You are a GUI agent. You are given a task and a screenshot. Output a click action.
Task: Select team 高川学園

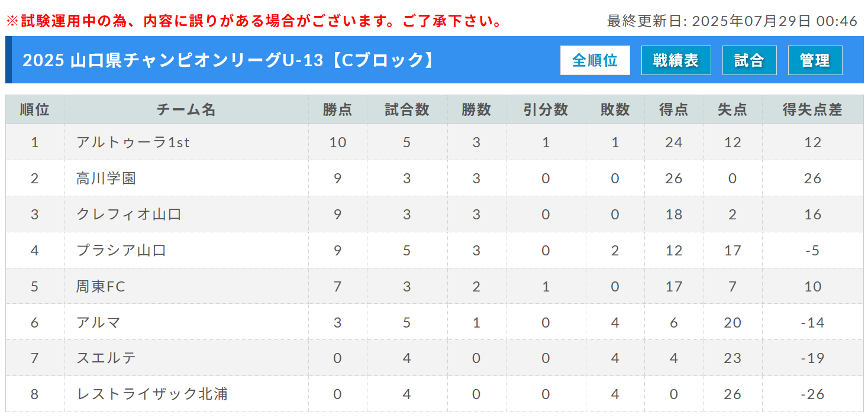[106, 178]
